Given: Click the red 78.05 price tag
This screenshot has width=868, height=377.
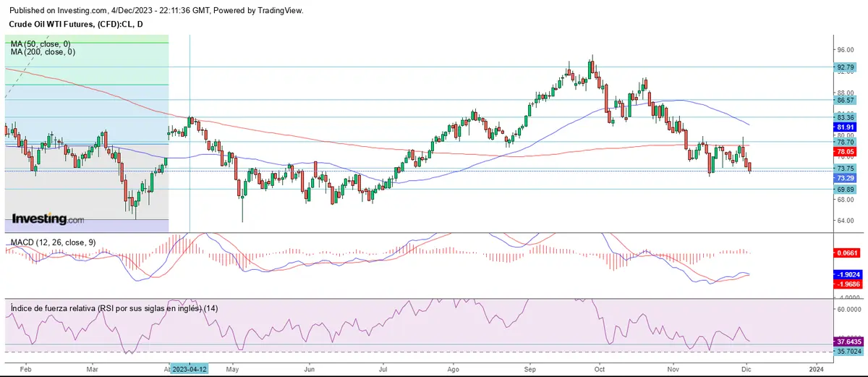Looking at the screenshot, I should (x=846, y=152).
